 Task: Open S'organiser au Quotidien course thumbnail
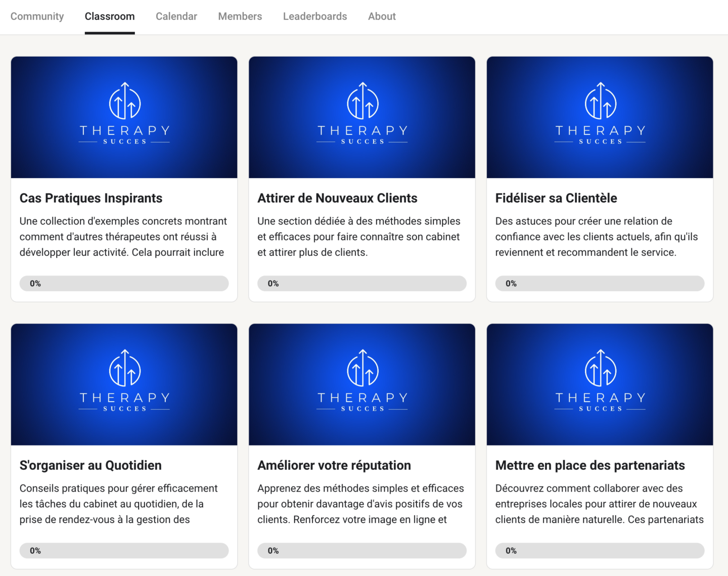124,384
